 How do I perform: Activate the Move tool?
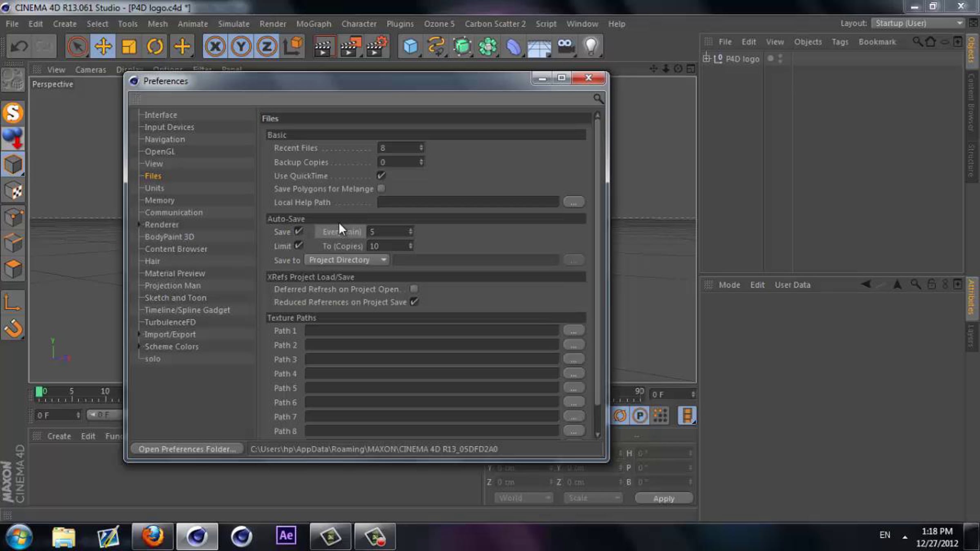pos(103,46)
